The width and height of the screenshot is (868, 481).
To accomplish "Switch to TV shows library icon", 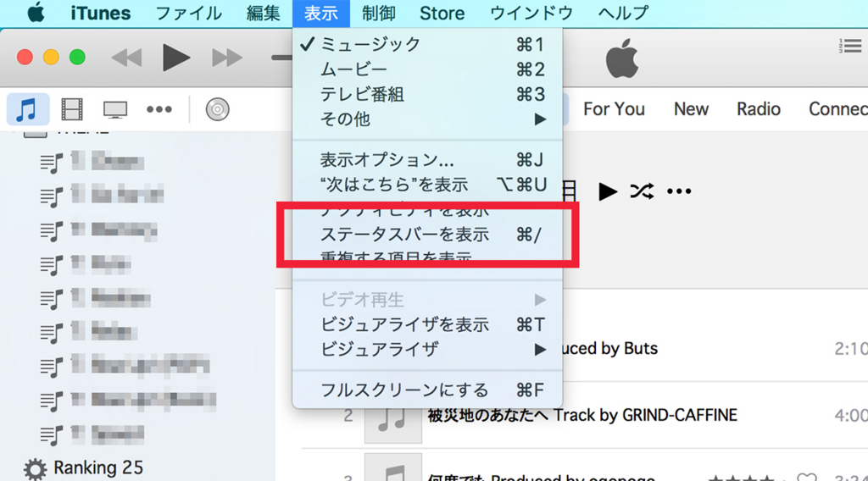I will 115,109.
